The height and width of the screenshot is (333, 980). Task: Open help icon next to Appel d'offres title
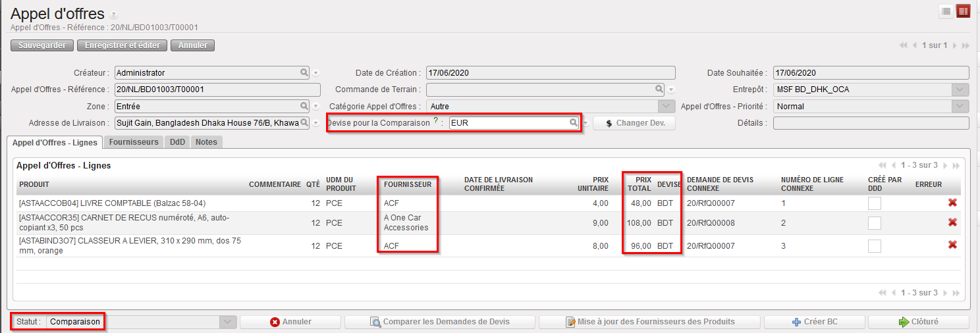pos(113,14)
